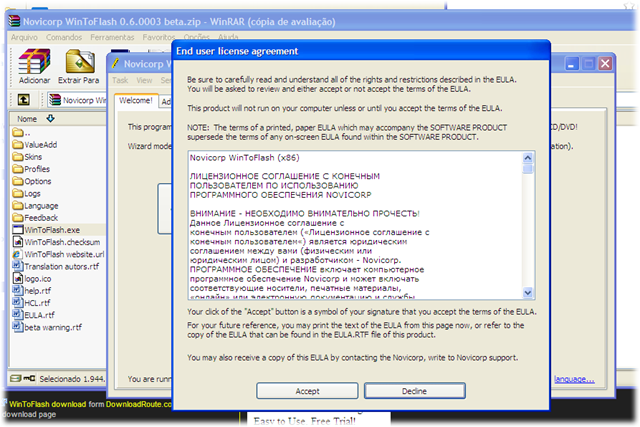This screenshot has height=427, width=640.
Task: Select Translation autors.rtf file
Action: tap(56, 267)
